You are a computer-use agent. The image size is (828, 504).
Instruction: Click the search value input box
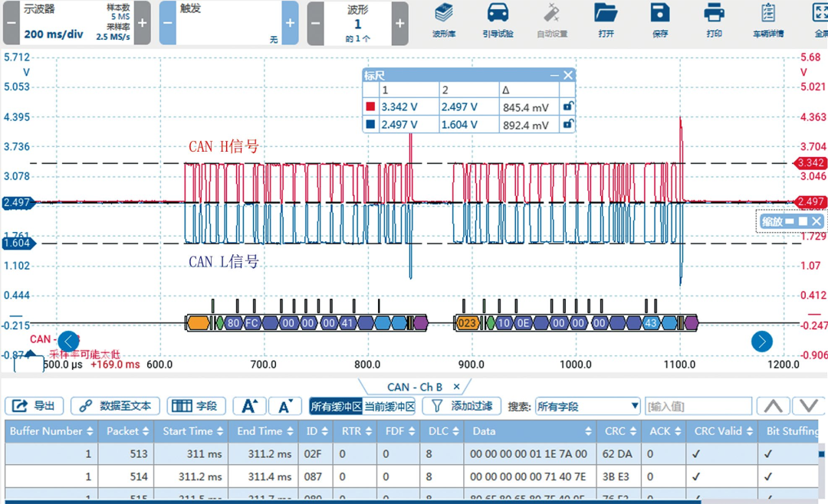[x=698, y=407]
